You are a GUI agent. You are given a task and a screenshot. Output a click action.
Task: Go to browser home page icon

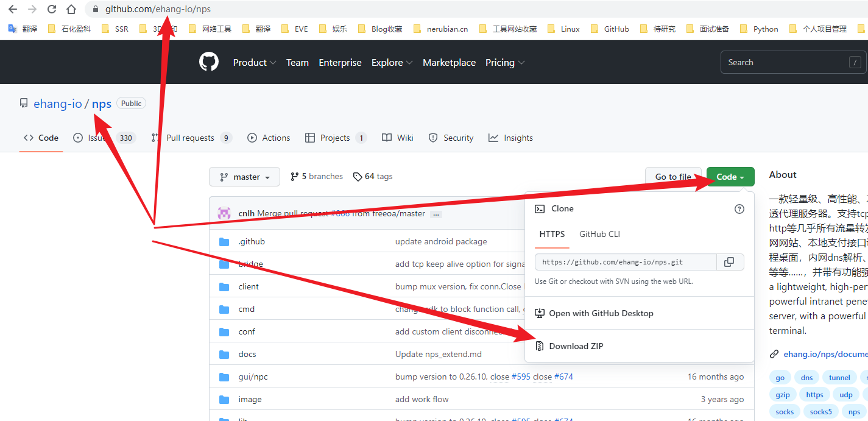click(x=71, y=9)
